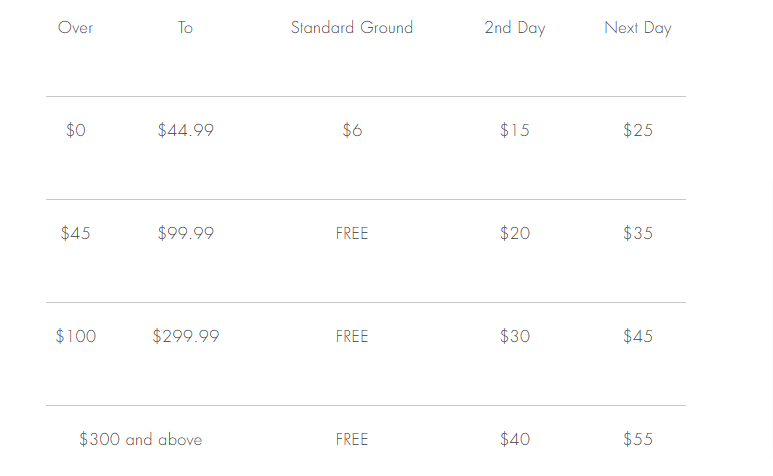Click the $100 Over threshold cell

tap(75, 336)
